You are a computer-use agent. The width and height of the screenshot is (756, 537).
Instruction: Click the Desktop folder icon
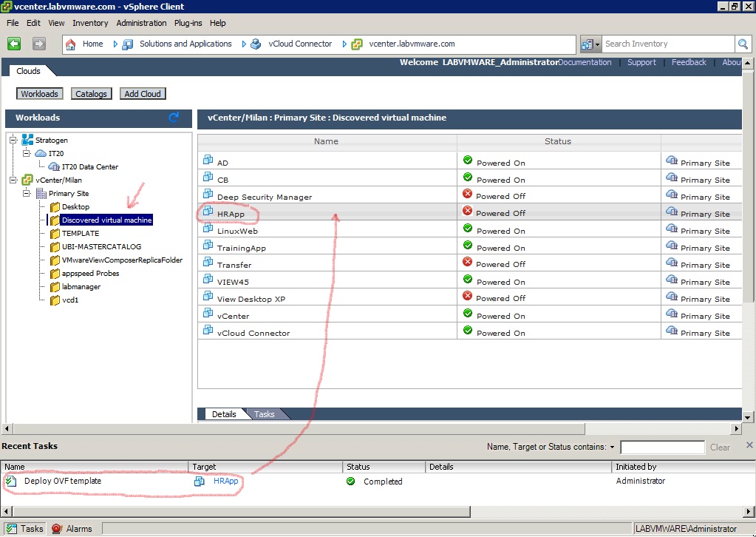coord(55,207)
